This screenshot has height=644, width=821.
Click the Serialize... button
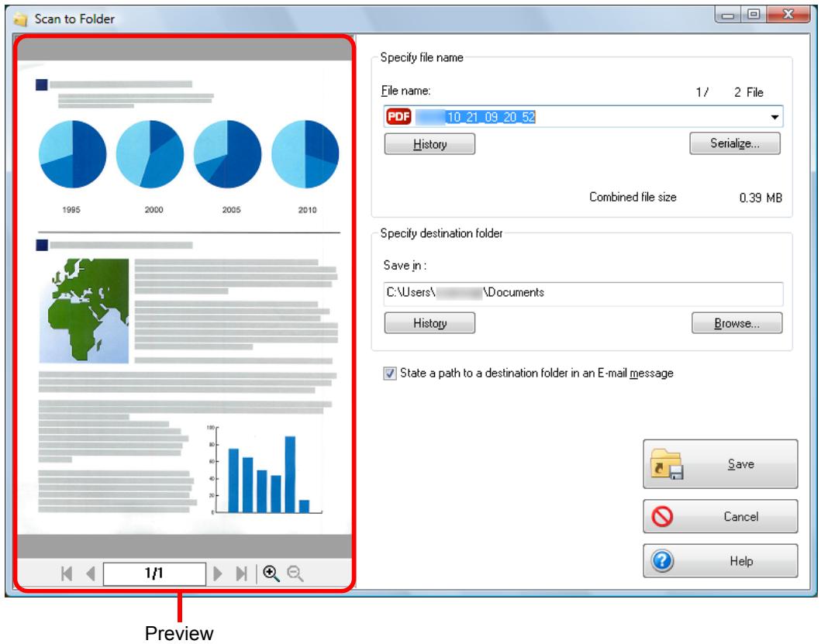735,143
